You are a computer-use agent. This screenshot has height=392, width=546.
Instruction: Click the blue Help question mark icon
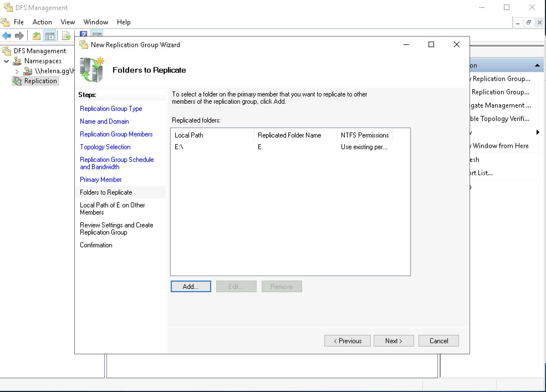click(83, 34)
